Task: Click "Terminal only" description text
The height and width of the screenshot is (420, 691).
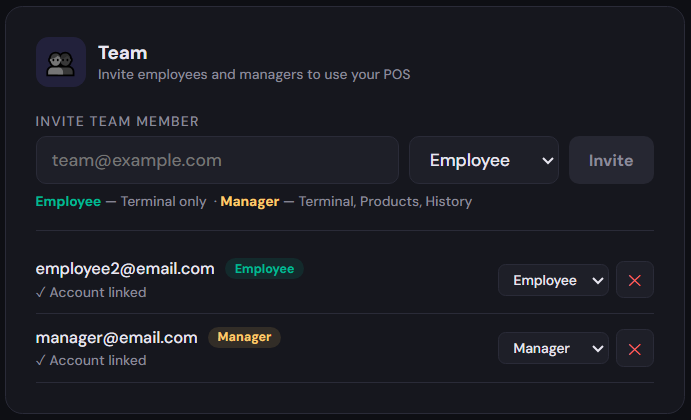Action: pyautogui.click(x=163, y=201)
